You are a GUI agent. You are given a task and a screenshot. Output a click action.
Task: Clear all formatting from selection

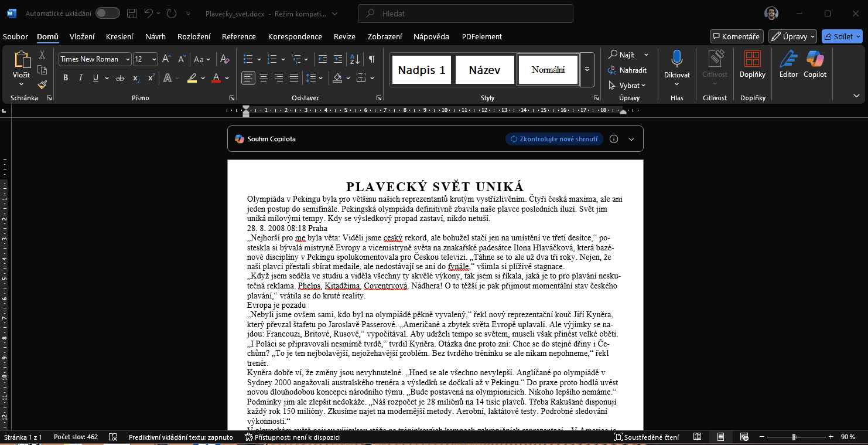[x=224, y=59]
